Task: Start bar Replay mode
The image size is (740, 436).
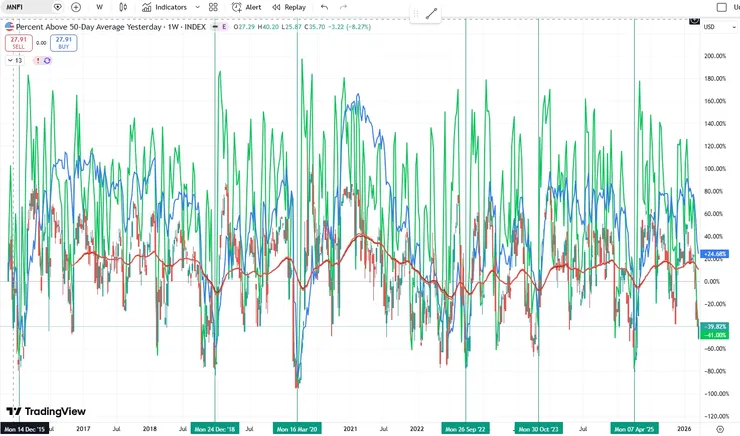Action: pyautogui.click(x=289, y=7)
